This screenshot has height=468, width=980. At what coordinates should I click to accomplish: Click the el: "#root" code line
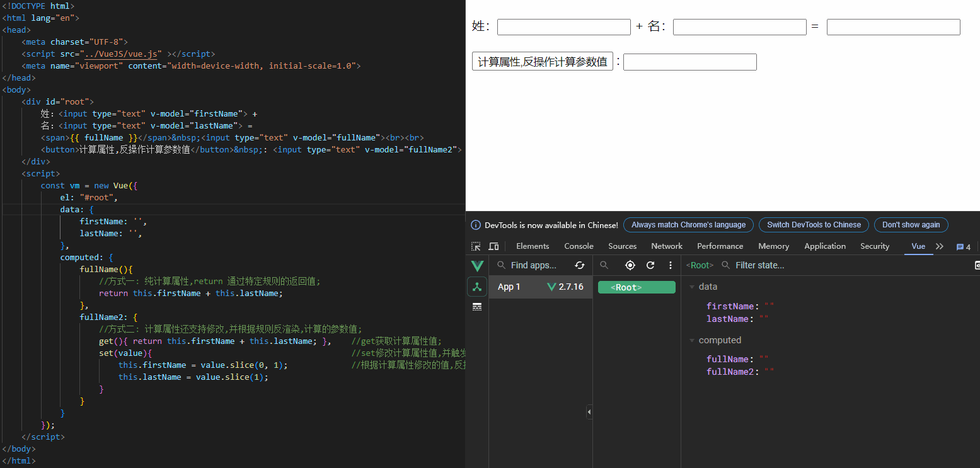point(89,197)
